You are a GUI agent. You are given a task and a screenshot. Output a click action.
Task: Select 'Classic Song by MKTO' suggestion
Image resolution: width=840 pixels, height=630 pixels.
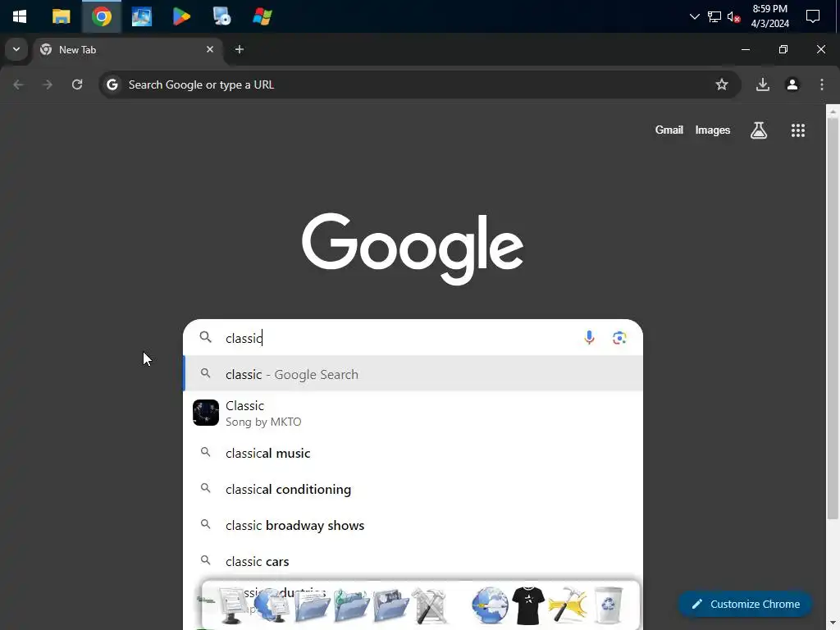(x=413, y=413)
